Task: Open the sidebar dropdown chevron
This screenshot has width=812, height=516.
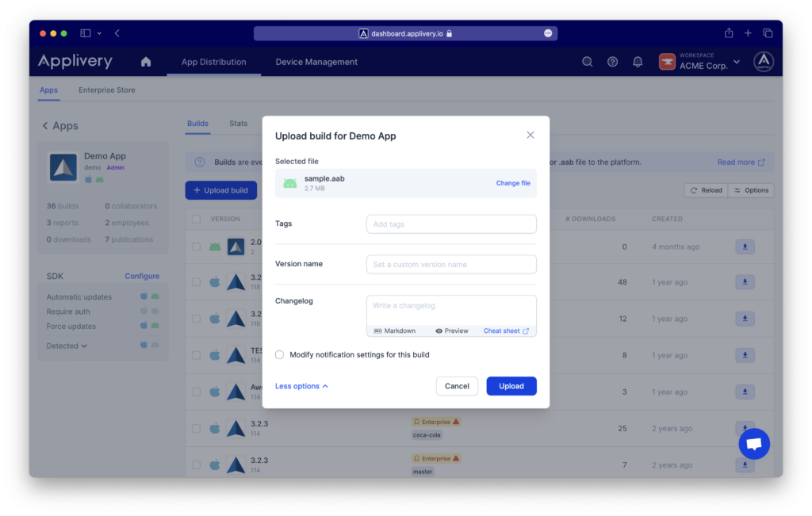Action: click(99, 33)
